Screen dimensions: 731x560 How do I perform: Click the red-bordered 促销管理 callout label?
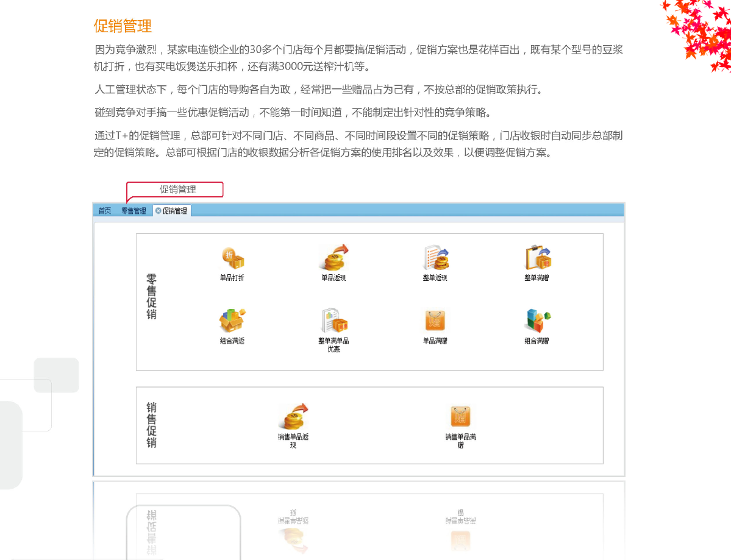177,190
